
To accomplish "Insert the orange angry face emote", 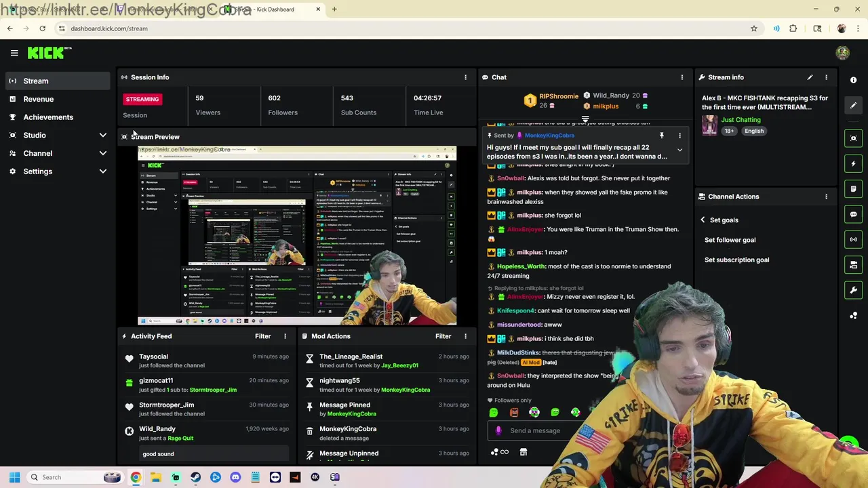I will point(514,412).
